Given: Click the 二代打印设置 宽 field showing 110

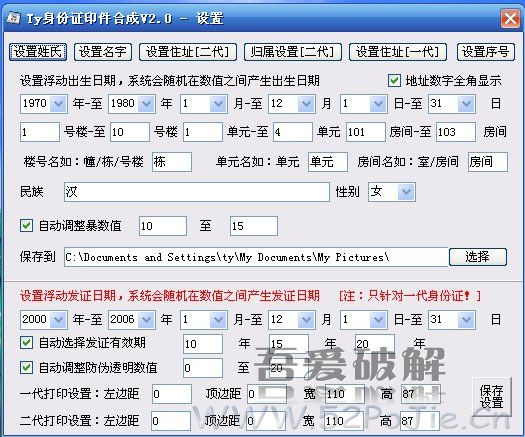Looking at the screenshot, I should (x=344, y=421).
